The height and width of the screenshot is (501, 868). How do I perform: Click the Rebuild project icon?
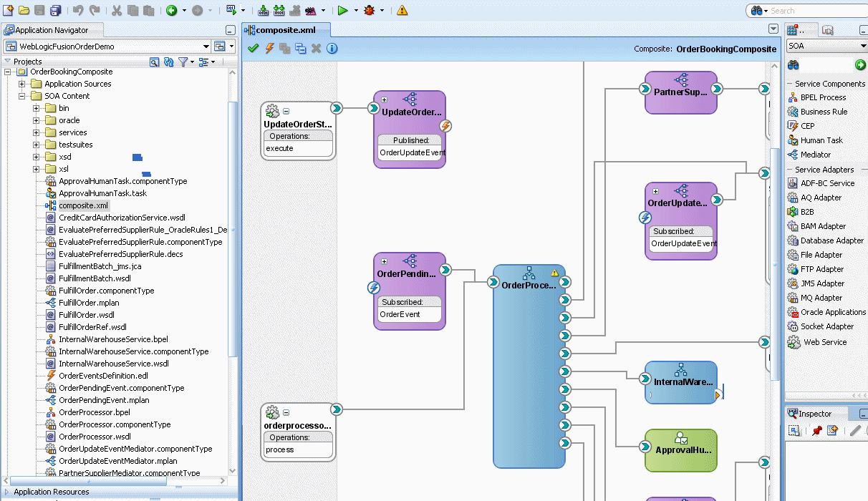[279, 11]
